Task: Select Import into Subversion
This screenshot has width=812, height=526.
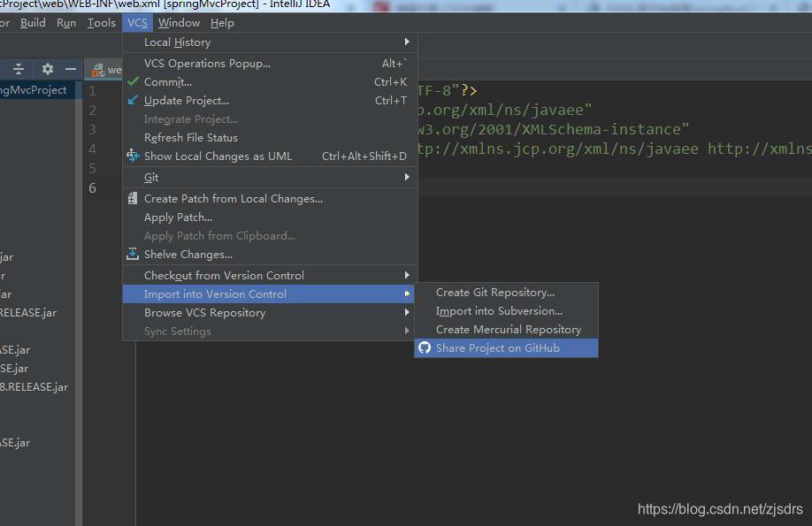Action: 506,311
